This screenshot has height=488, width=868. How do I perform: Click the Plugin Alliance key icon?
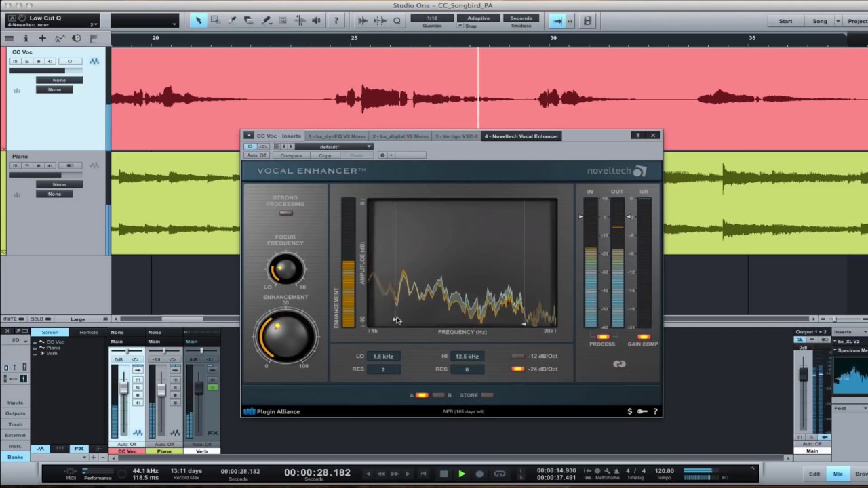click(x=642, y=411)
